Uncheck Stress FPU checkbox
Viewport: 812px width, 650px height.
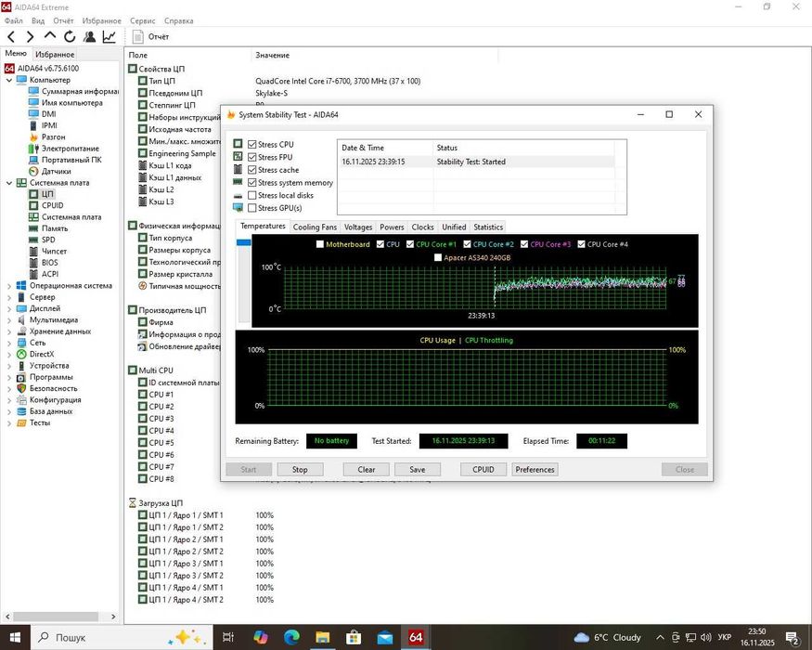(x=252, y=157)
